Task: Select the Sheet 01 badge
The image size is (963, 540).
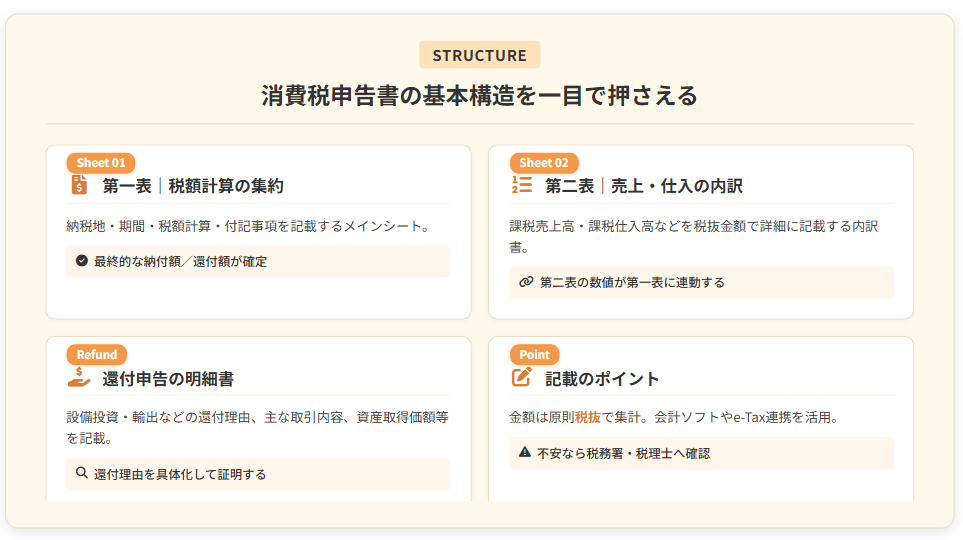Action: coord(101,163)
